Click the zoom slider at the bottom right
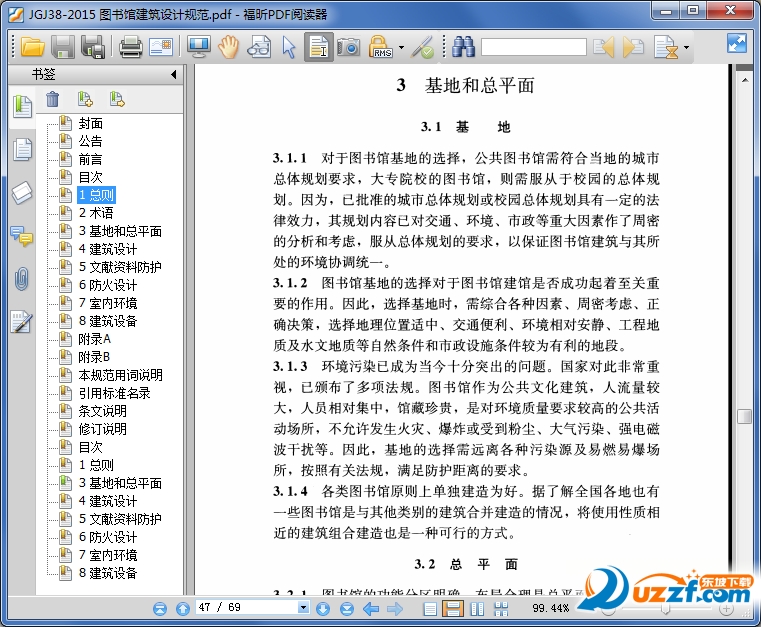 (x=666, y=609)
